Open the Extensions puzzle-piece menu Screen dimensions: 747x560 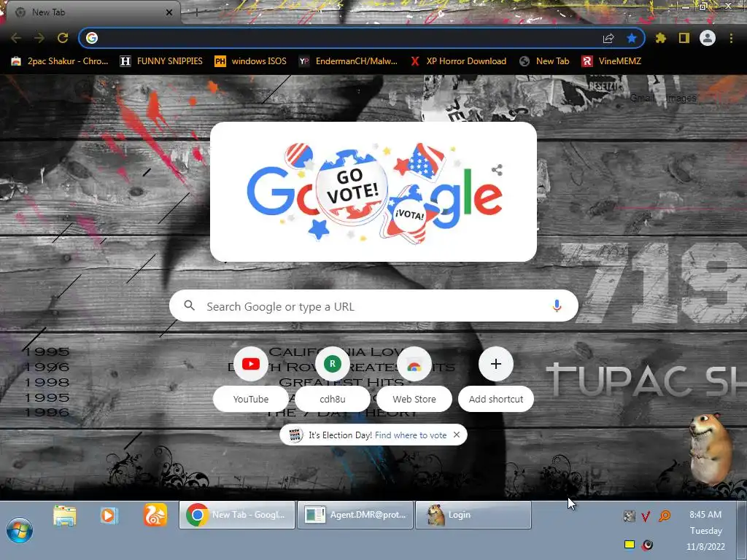coord(661,38)
